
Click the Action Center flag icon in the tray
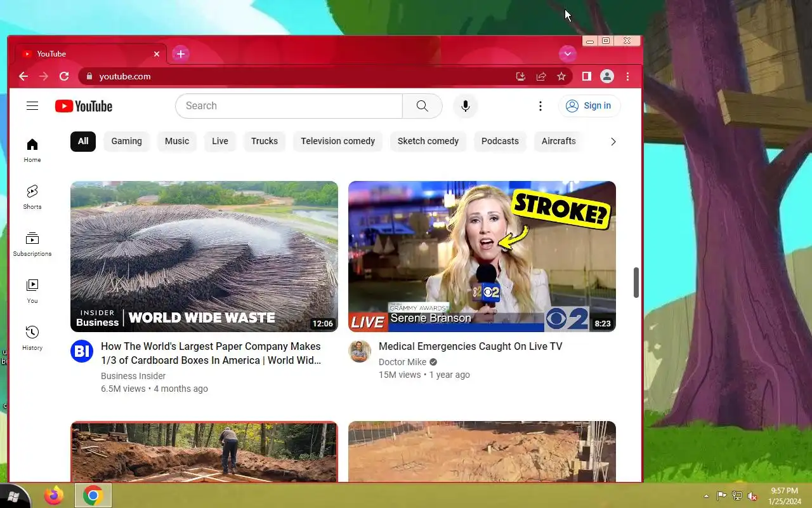click(721, 496)
